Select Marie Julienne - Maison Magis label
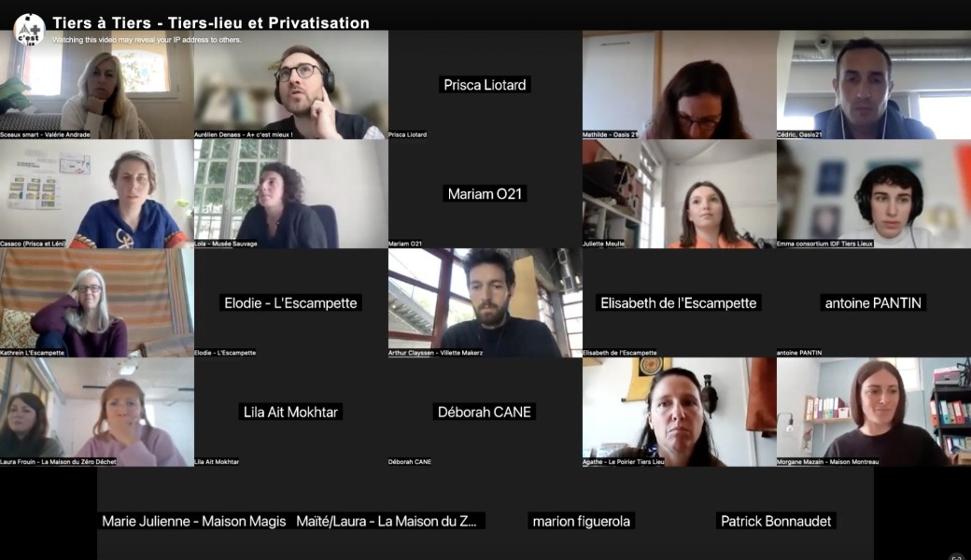Viewport: 971px width, 560px height. pos(194,521)
